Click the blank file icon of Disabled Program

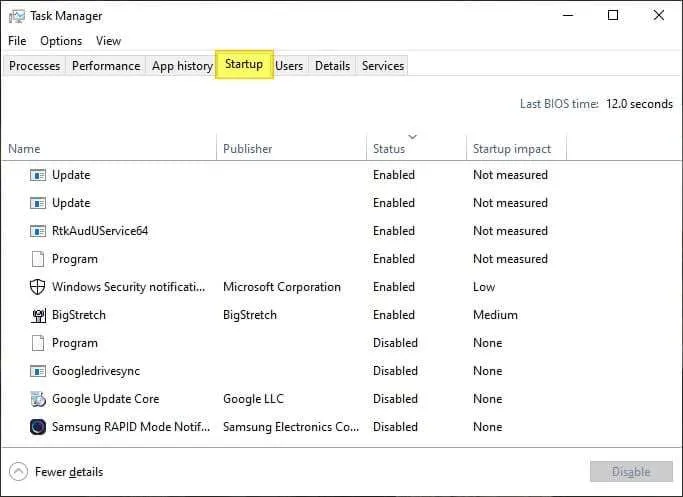[38, 343]
